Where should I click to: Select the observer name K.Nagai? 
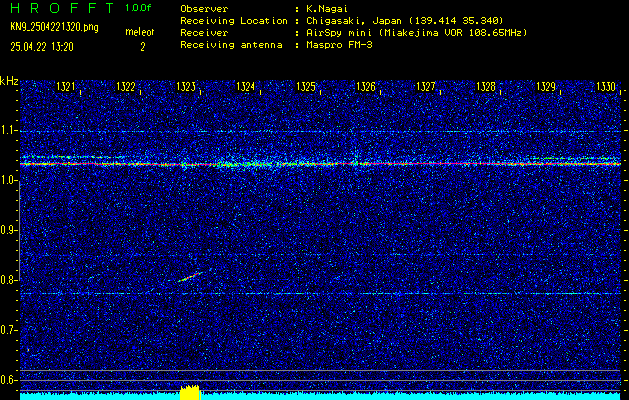click(x=327, y=9)
